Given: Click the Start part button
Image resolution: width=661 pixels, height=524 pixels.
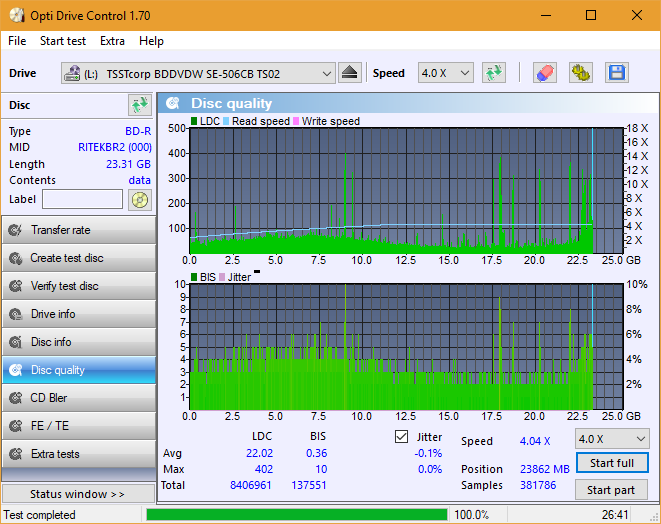Looking at the screenshot, I should [x=611, y=490].
